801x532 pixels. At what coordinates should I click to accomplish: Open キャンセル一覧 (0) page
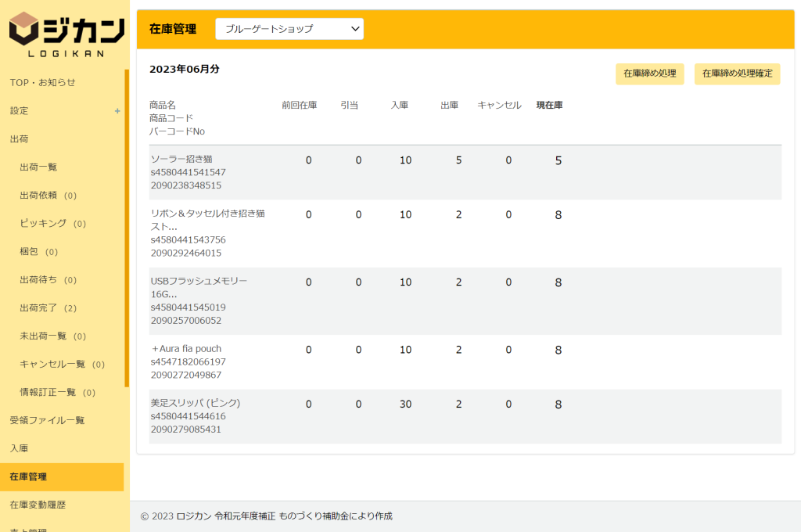[x=62, y=365]
